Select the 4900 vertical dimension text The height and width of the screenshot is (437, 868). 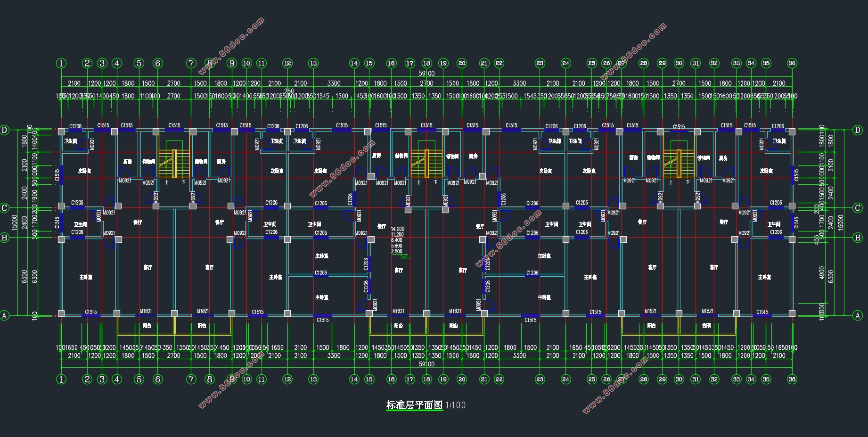[822, 272]
